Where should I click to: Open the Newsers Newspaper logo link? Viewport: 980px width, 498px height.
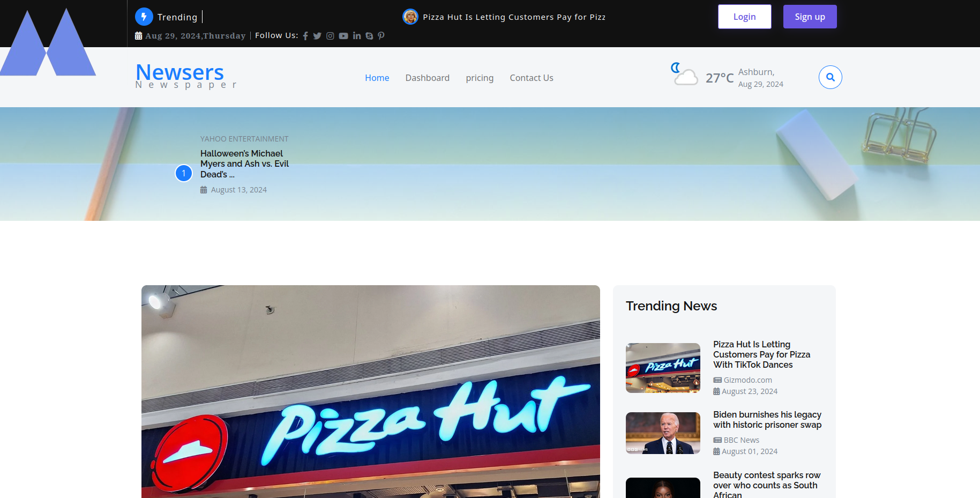pyautogui.click(x=185, y=76)
